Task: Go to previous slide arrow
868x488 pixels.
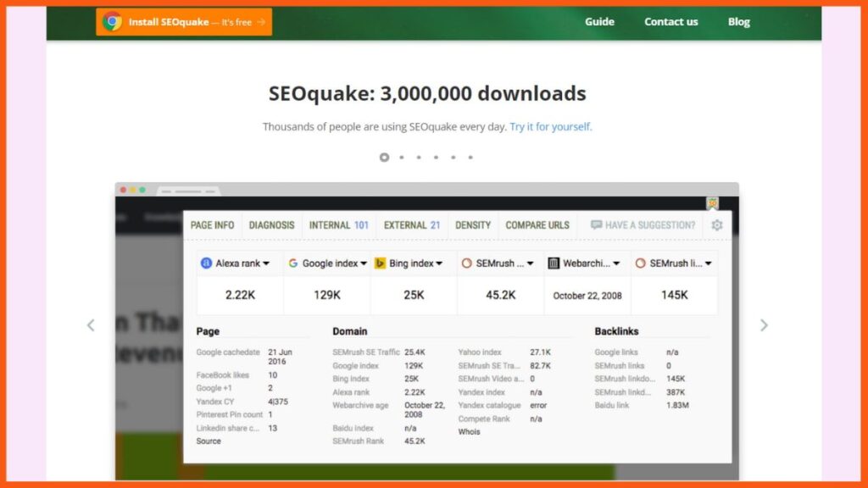Action: (91, 325)
